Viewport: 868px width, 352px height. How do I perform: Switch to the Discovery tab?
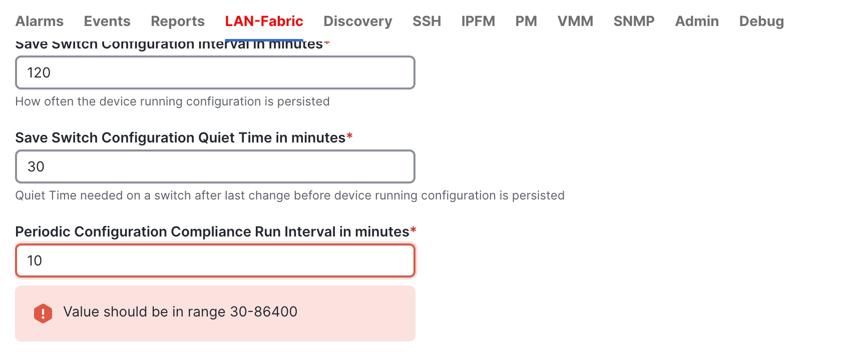357,21
